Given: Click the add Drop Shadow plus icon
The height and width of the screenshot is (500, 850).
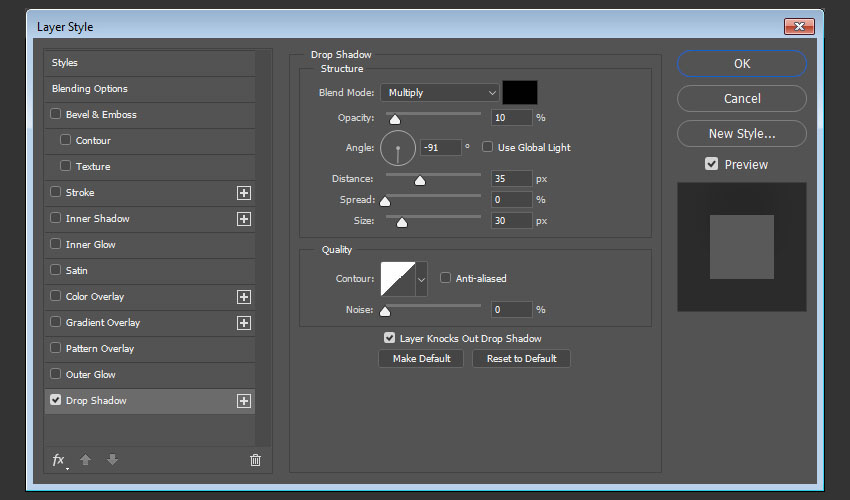Looking at the screenshot, I should (x=243, y=401).
